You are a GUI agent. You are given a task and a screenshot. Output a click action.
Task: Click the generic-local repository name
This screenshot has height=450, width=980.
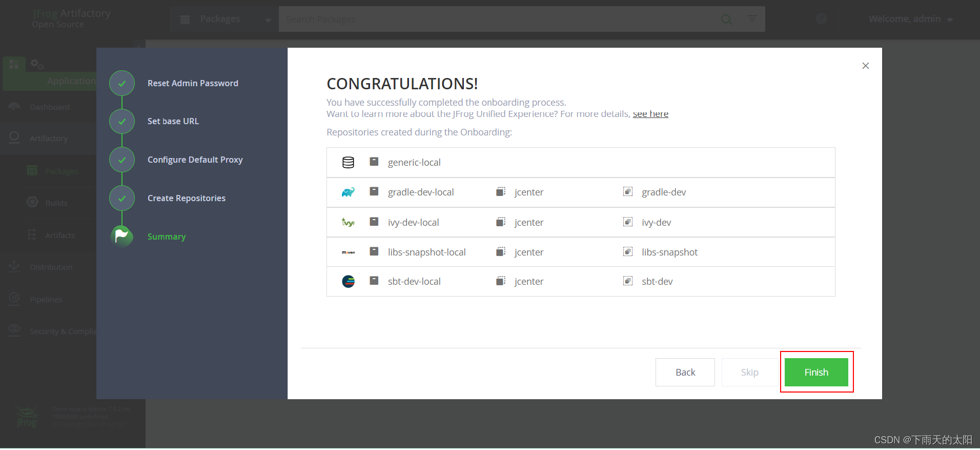[414, 162]
